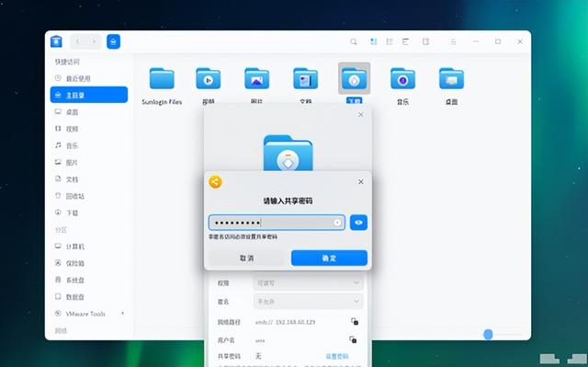Copy the 用户名 value
Screen dimensions: 588x367
click(x=353, y=339)
